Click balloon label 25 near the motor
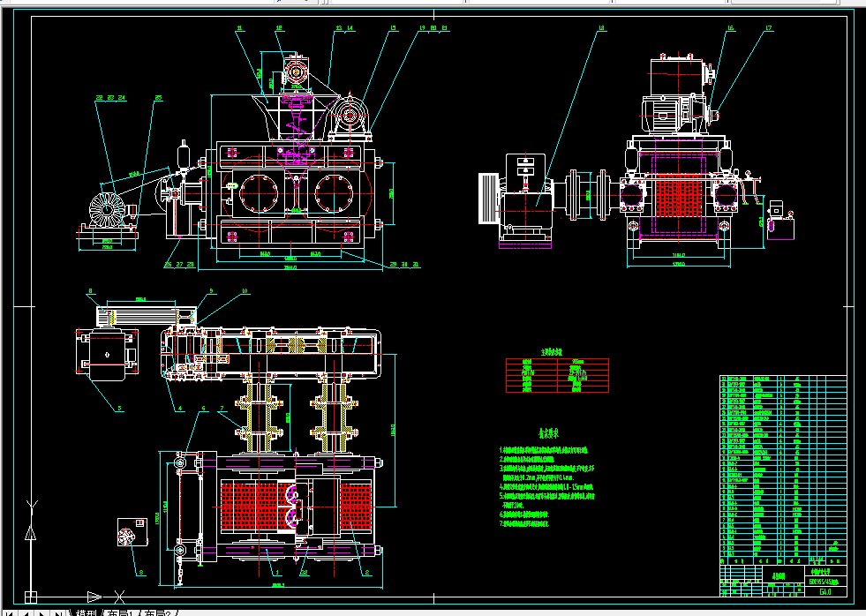Screen dimensions: 866x616 click(159, 98)
